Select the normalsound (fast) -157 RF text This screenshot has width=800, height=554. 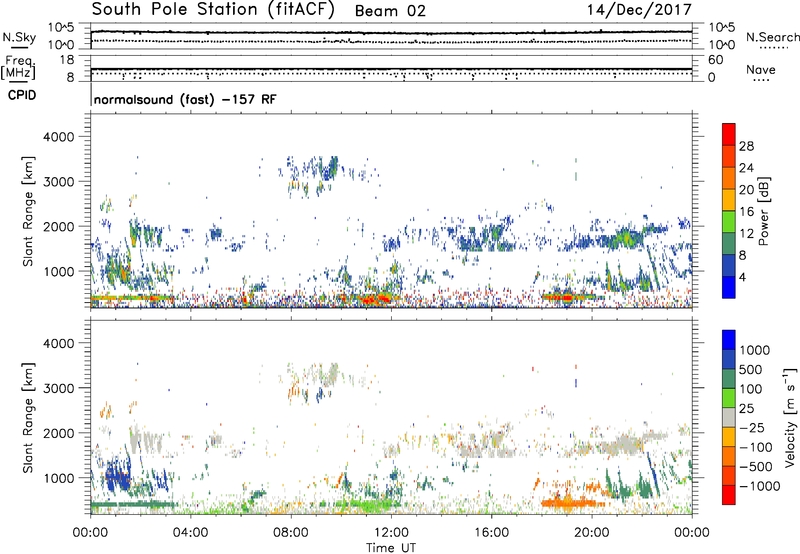coord(185,99)
